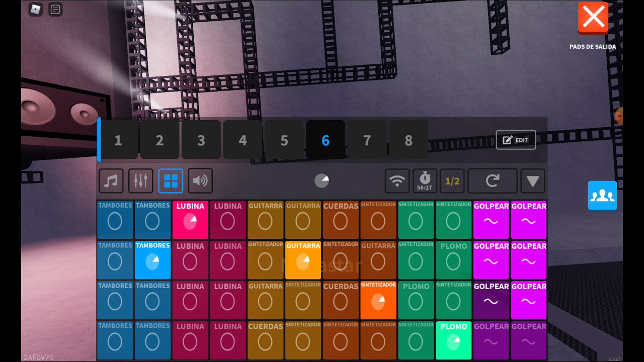This screenshot has width=644, height=362.
Task: Click the stopwatch showing 56:27
Action: (425, 181)
